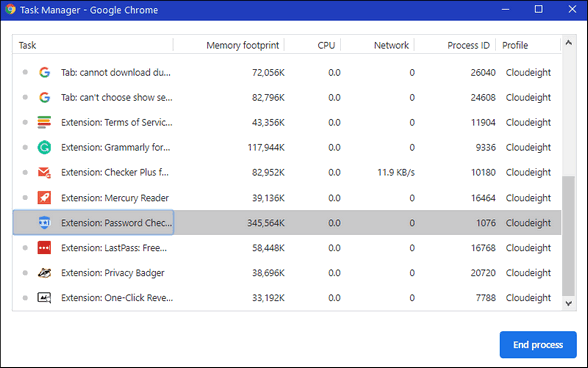The width and height of the screenshot is (588, 368).
Task: Click process ID 16768
Action: (483, 248)
